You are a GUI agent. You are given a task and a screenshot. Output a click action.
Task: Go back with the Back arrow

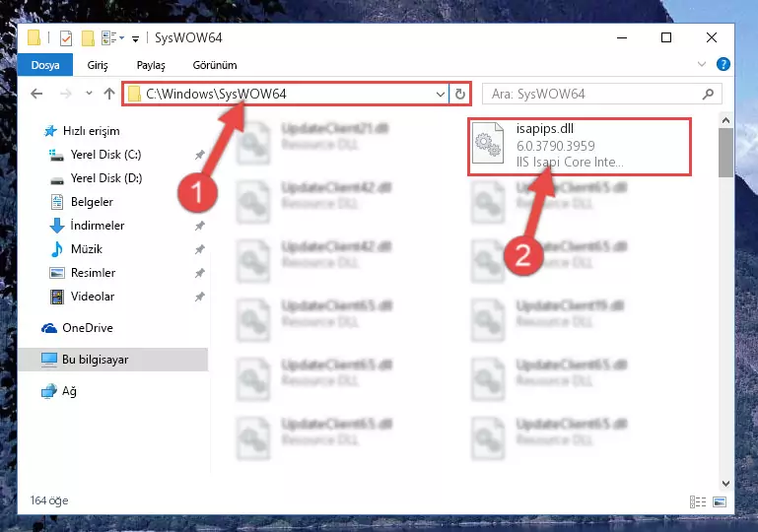(x=36, y=94)
